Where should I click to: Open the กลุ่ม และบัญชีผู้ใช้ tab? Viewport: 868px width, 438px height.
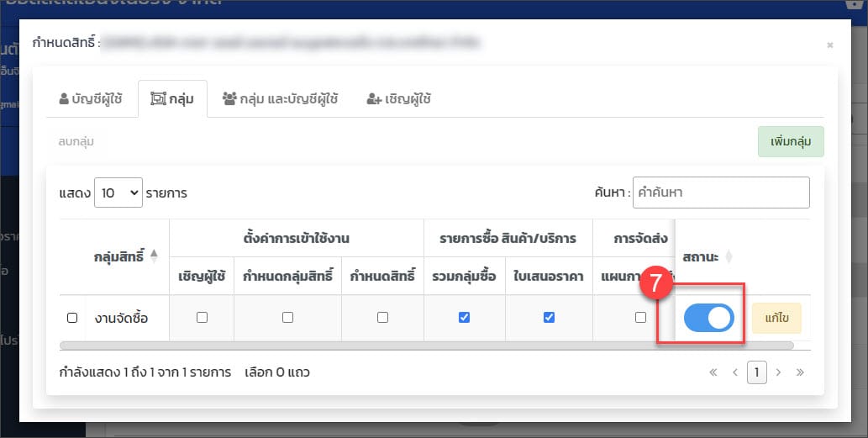280,98
